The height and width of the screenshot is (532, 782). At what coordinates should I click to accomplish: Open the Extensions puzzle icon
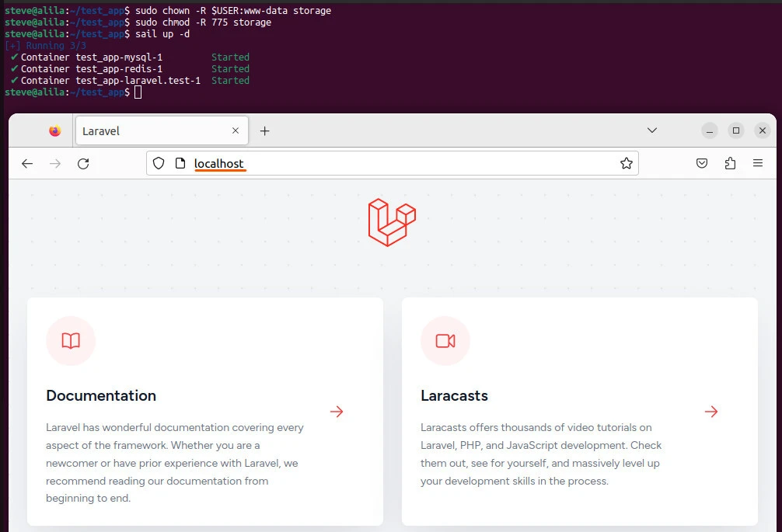point(730,163)
